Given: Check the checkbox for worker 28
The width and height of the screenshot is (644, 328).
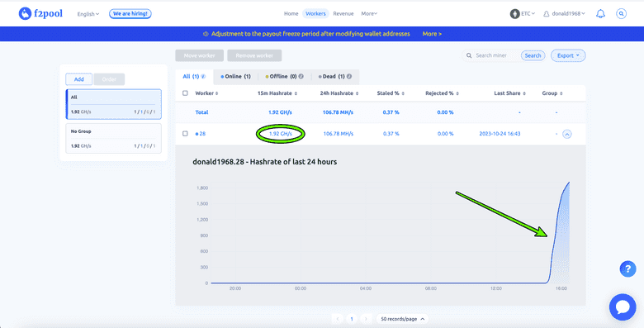Looking at the screenshot, I should [185, 134].
